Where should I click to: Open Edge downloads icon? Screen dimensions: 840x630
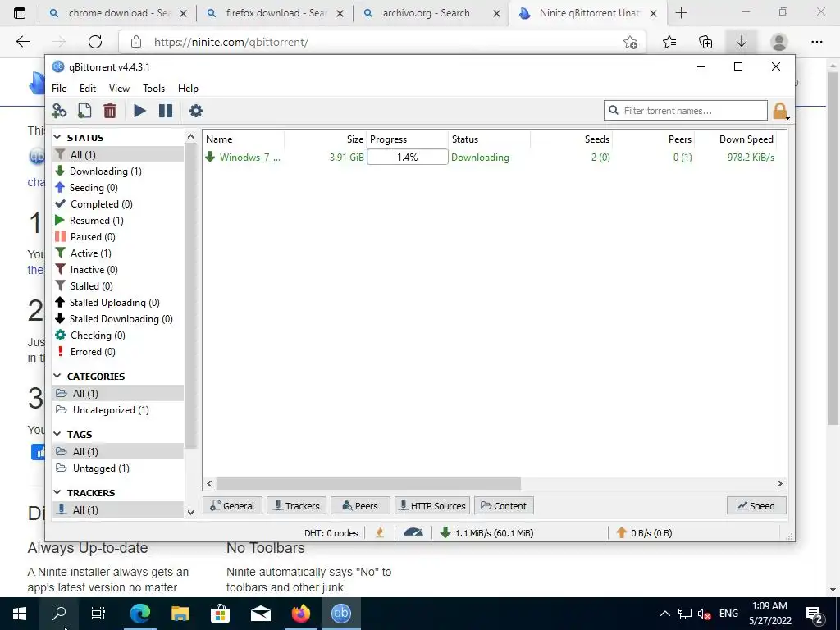(742, 42)
